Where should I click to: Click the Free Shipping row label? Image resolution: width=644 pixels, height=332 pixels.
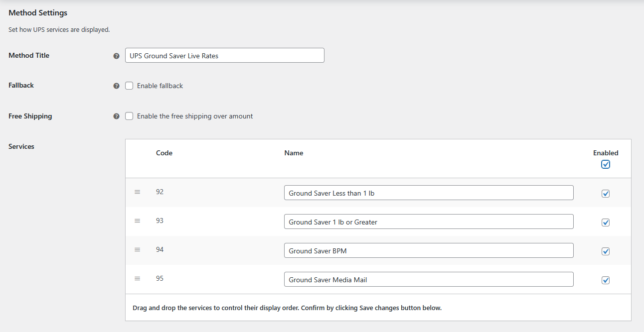[30, 116]
